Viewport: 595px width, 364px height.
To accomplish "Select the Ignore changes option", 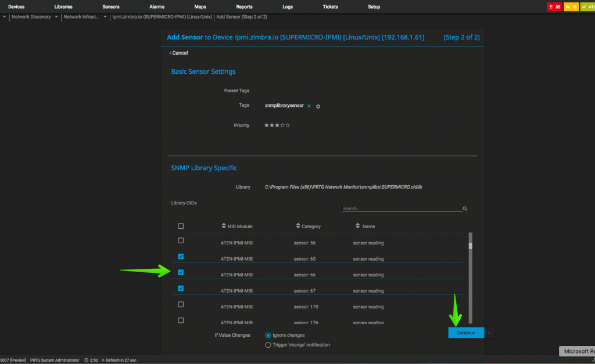I will coord(268,335).
